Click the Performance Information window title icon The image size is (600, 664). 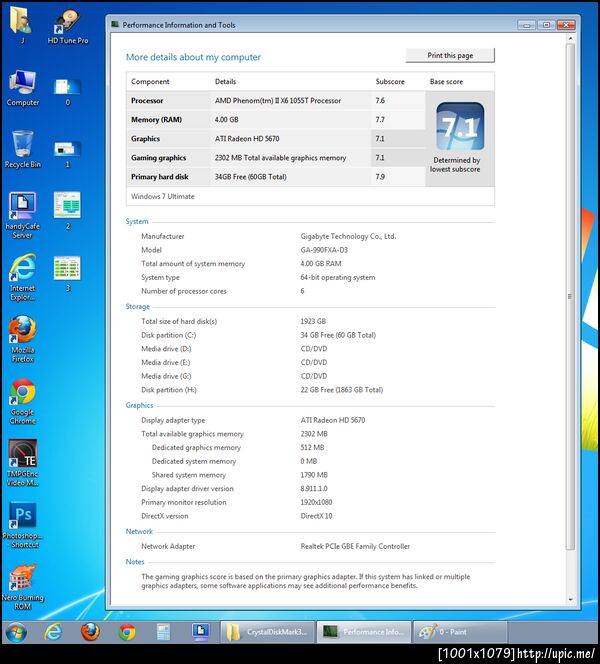[115, 25]
